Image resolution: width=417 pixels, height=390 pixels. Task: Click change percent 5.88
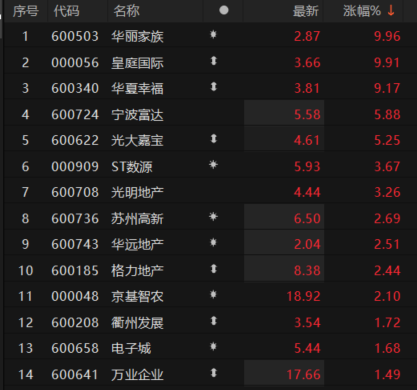(x=387, y=115)
